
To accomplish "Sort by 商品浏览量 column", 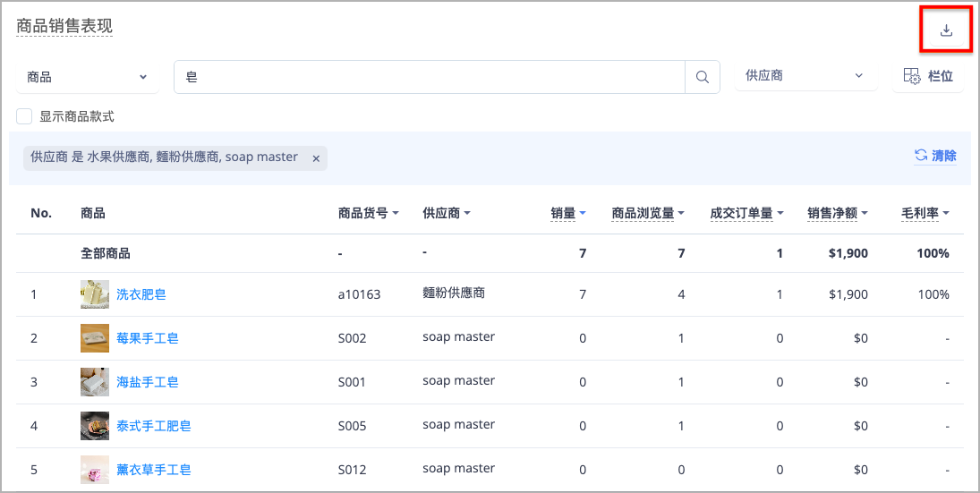I will pyautogui.click(x=648, y=213).
